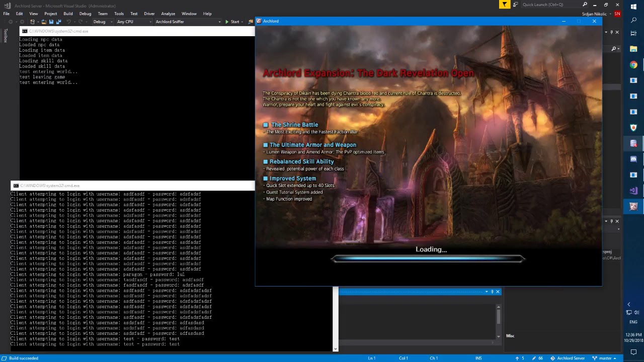Click the Archlord game taskbar icon
The width and height of the screenshot is (644, 362).
pos(633,206)
